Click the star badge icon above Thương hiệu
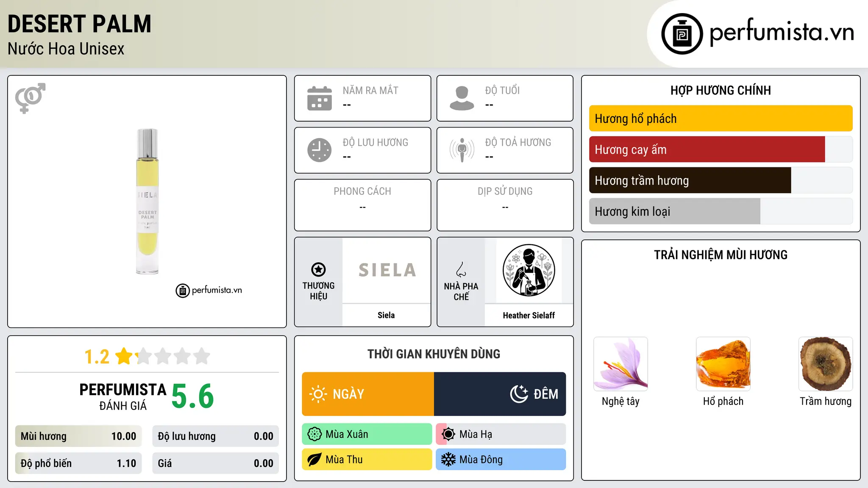The width and height of the screenshot is (868, 488). coord(318,269)
